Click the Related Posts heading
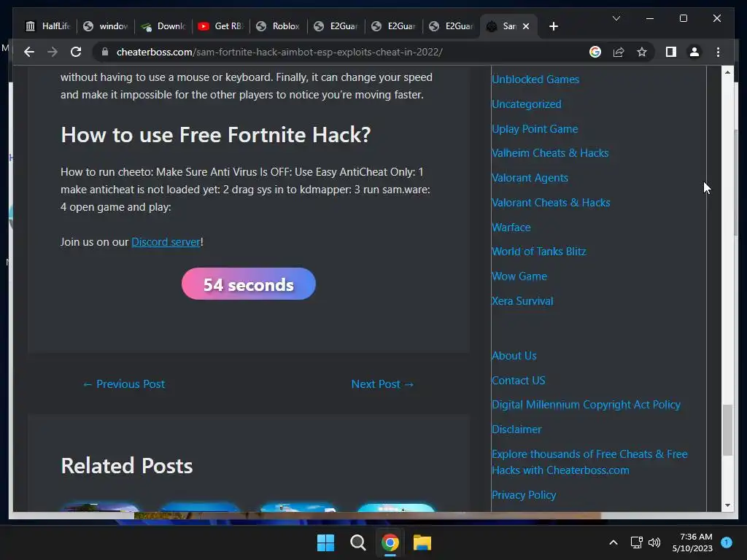747x560 pixels. point(127,466)
